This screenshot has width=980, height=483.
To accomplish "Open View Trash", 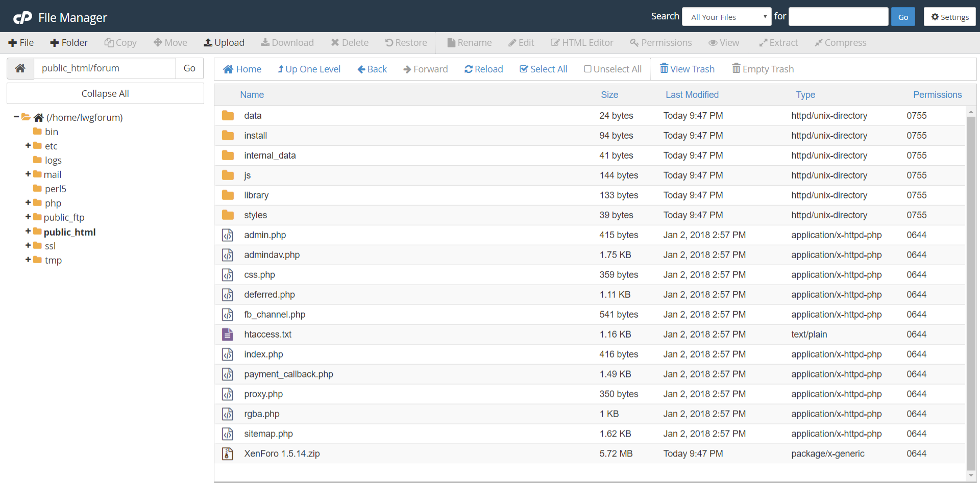I will coord(688,69).
